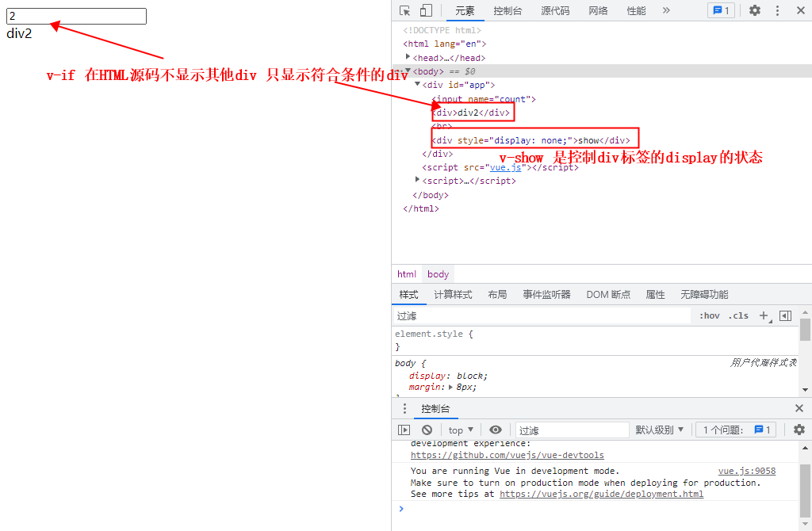Click the element.style rule block
Image resolution: width=812 pixels, height=531 pixels.
(x=596, y=340)
